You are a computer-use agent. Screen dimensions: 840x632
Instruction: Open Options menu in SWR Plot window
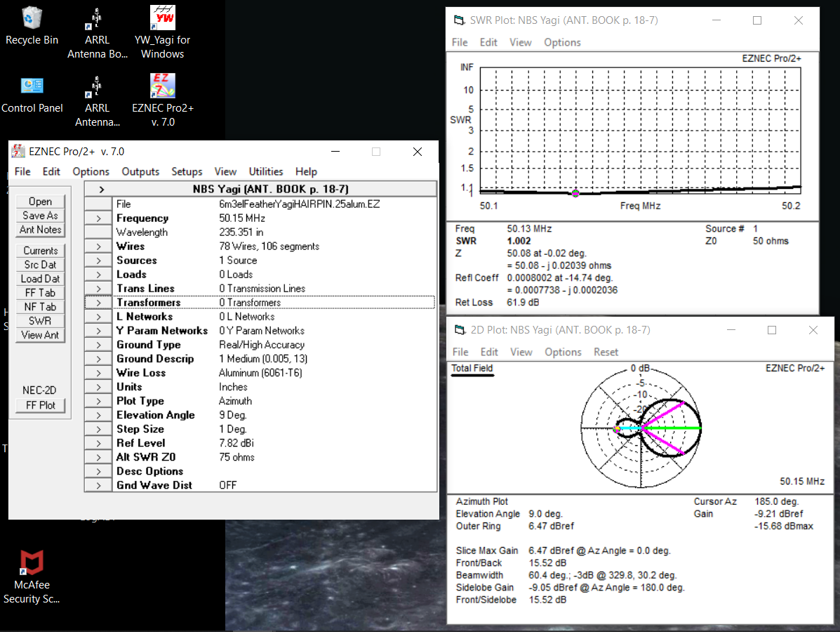[x=562, y=42]
